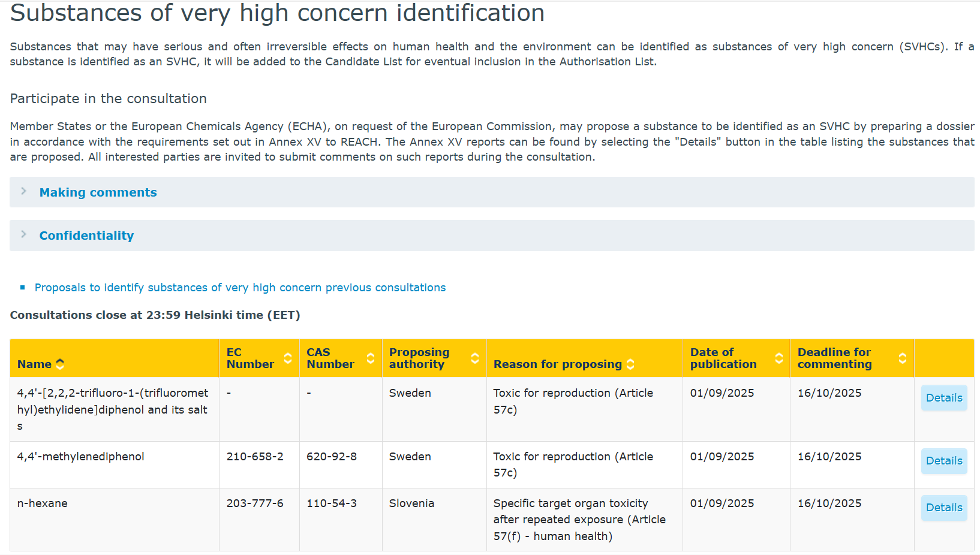Open the Making comments section title
Image resolution: width=980 pixels, height=555 pixels.
click(x=98, y=192)
